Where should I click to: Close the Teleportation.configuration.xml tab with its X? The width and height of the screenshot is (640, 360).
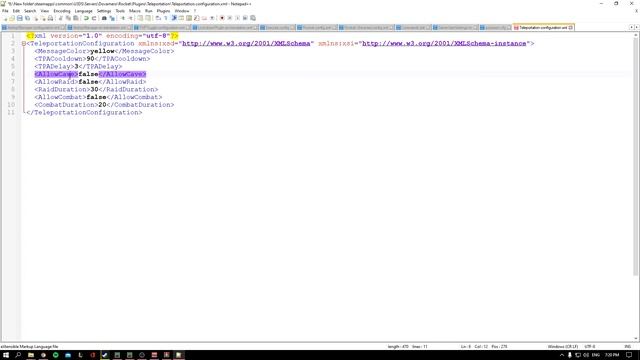coord(571,27)
